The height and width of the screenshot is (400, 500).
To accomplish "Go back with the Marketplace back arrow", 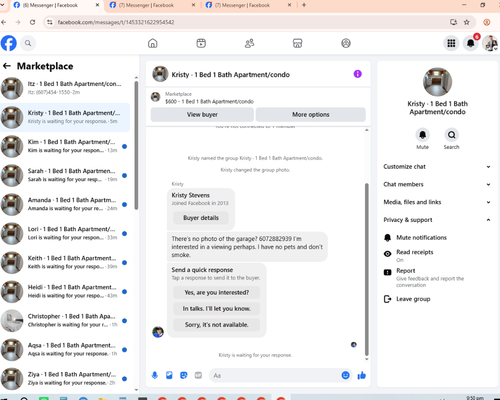I will click(x=7, y=66).
